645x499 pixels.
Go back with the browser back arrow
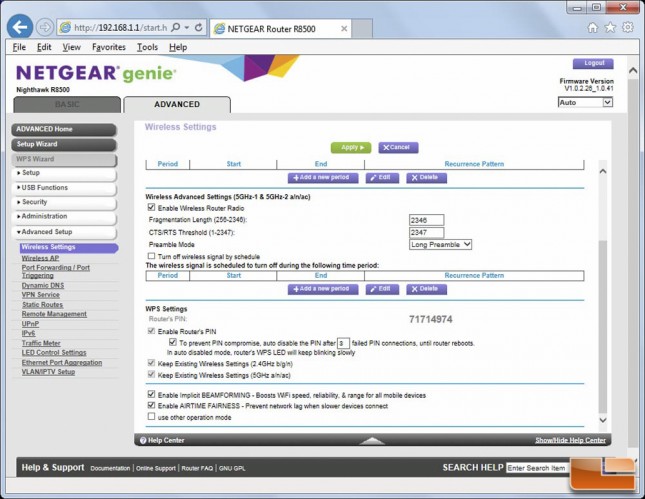(x=20, y=27)
